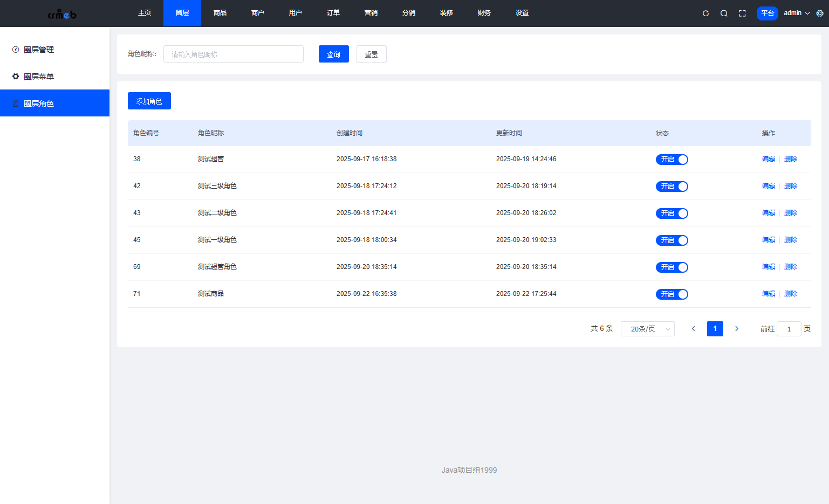Click the 角色昵称 search input field

coord(233,54)
